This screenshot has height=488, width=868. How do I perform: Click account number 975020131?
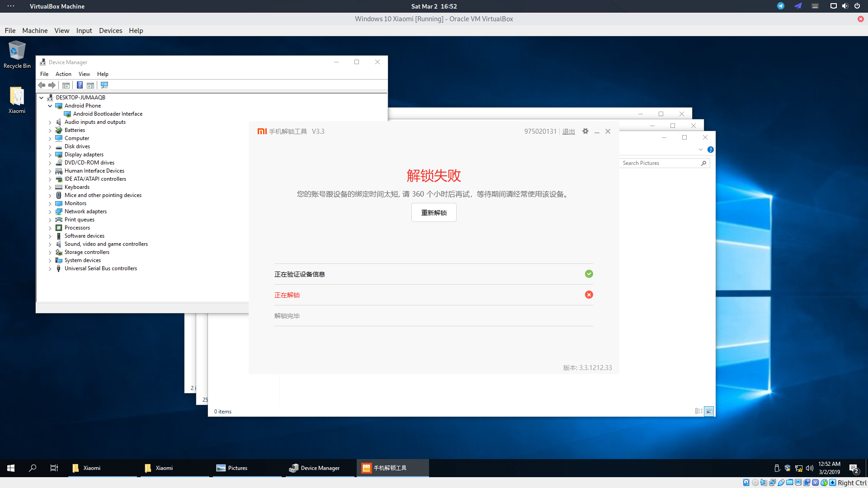(x=540, y=131)
